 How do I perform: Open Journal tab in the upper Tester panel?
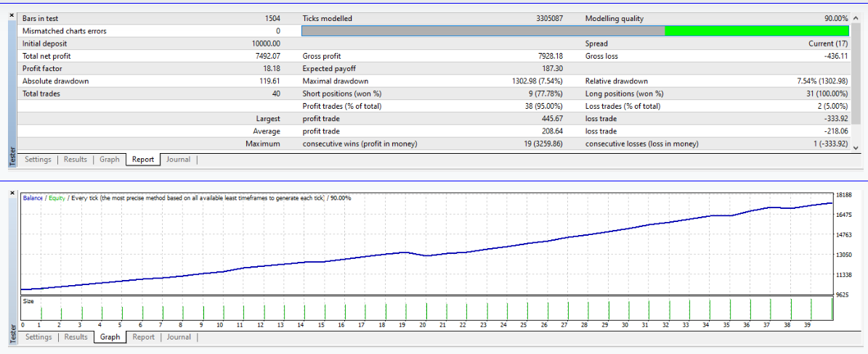pos(179,160)
